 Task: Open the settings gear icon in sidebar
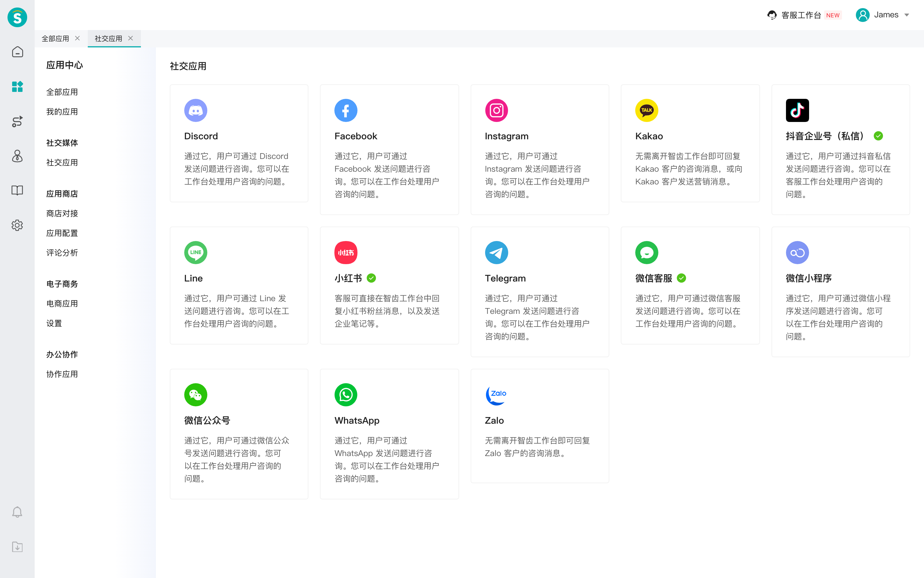click(x=17, y=225)
